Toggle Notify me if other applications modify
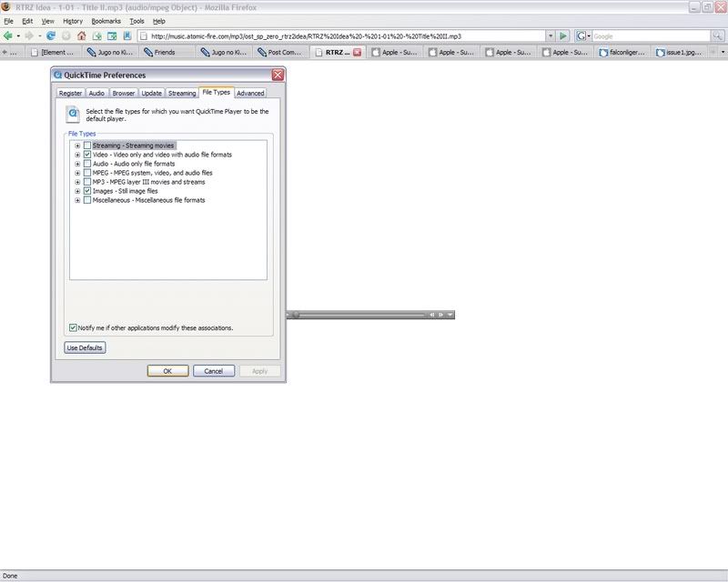 (73, 327)
